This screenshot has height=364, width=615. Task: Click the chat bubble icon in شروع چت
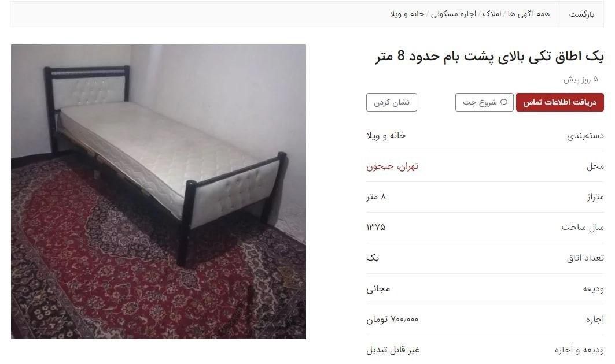(x=504, y=102)
